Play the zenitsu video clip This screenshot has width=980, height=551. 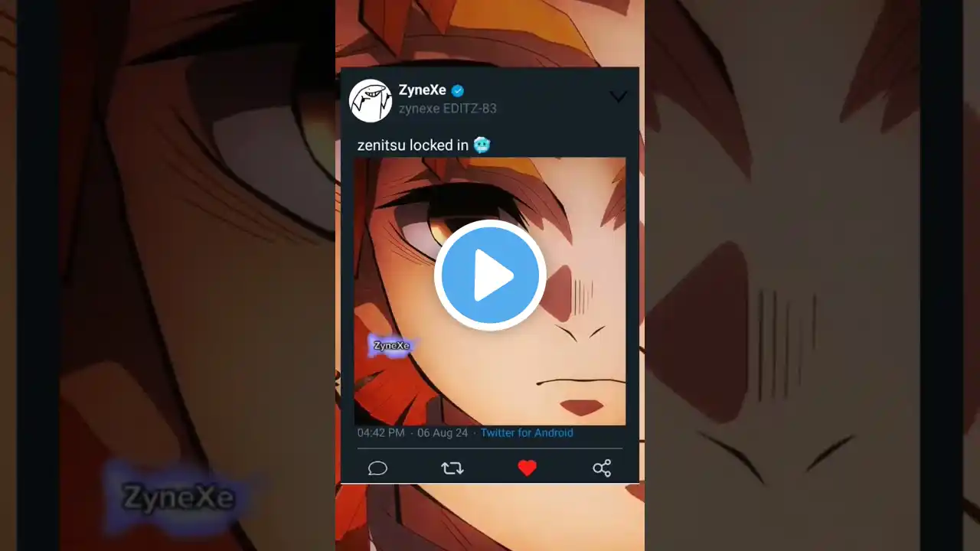(490, 275)
